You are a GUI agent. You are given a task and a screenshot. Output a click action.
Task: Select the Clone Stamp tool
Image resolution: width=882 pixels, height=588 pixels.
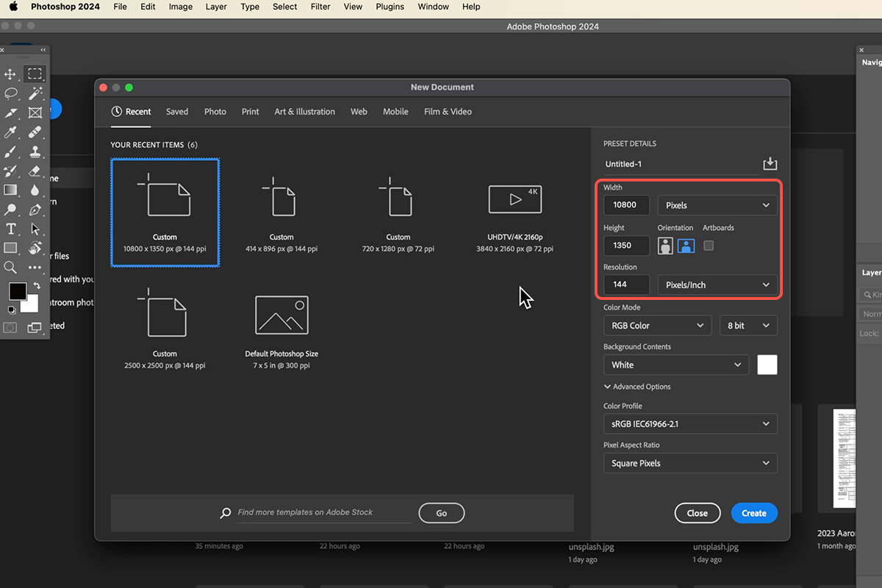coord(35,152)
